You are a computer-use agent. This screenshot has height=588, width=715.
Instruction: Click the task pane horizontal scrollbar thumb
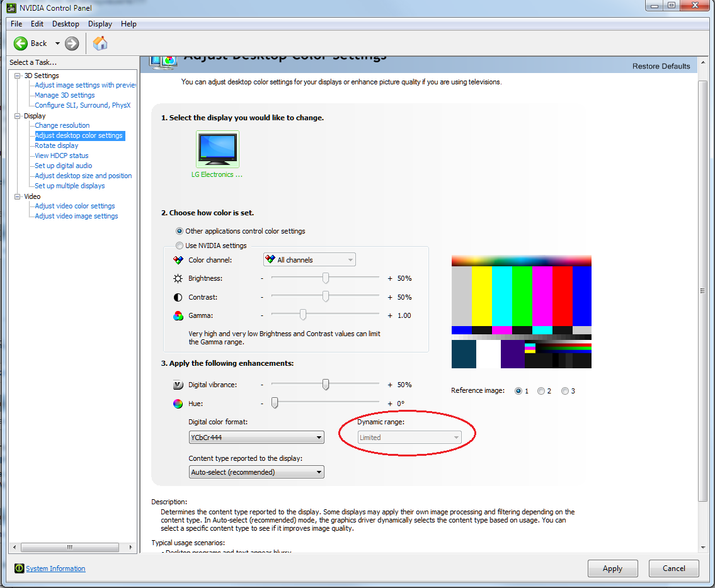click(70, 547)
